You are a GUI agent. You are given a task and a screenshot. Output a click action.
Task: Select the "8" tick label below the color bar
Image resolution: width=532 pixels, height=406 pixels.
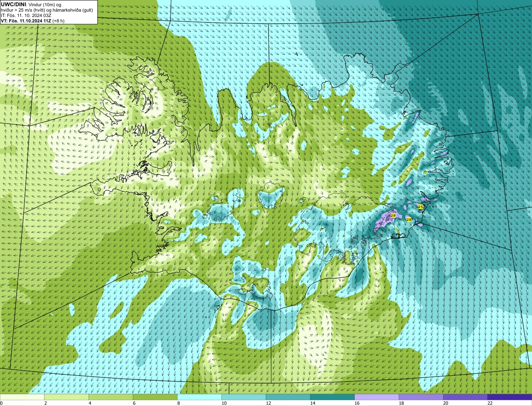pos(178,403)
